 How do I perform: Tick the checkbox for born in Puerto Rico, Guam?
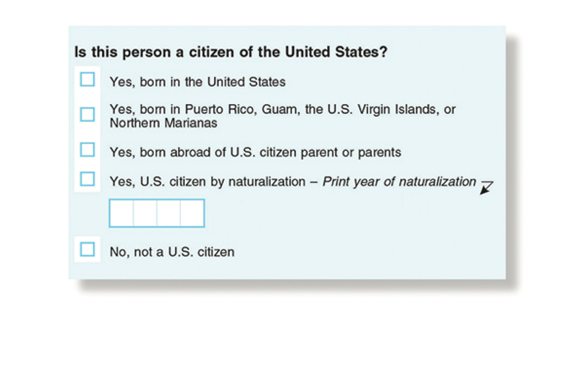click(x=87, y=114)
